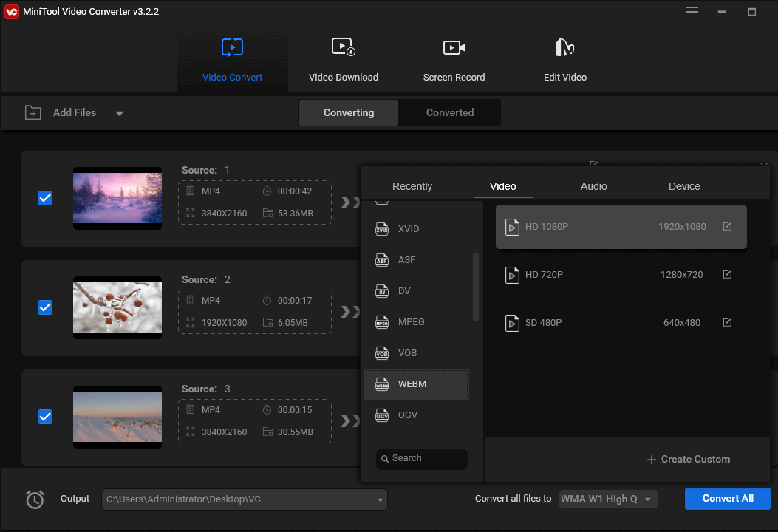Choose the VOB format icon
Image resolution: width=778 pixels, height=532 pixels.
(381, 353)
